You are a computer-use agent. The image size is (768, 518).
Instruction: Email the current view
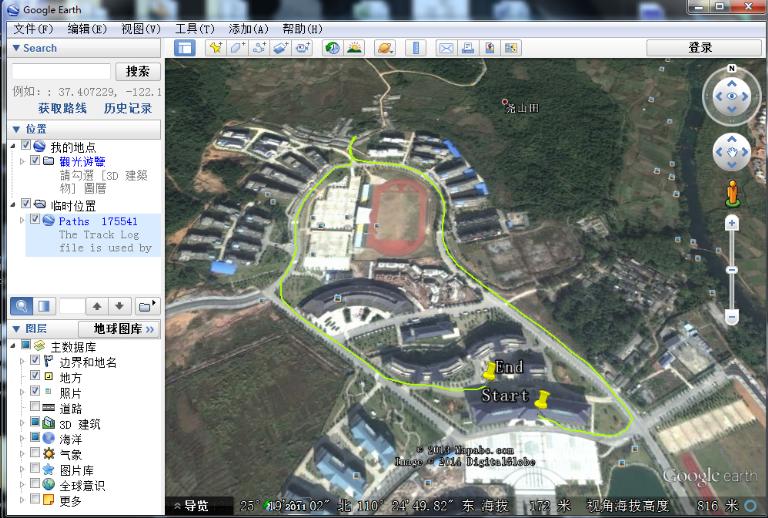point(446,48)
